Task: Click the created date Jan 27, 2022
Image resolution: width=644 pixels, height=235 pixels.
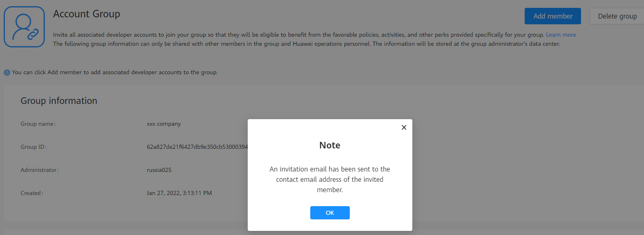Action: coord(179,193)
